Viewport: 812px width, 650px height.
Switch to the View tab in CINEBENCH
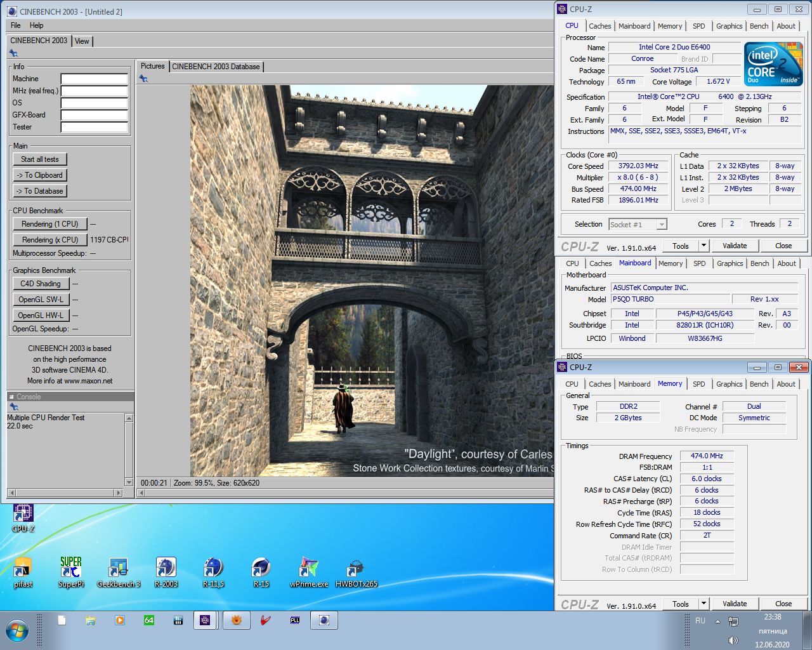(x=82, y=41)
